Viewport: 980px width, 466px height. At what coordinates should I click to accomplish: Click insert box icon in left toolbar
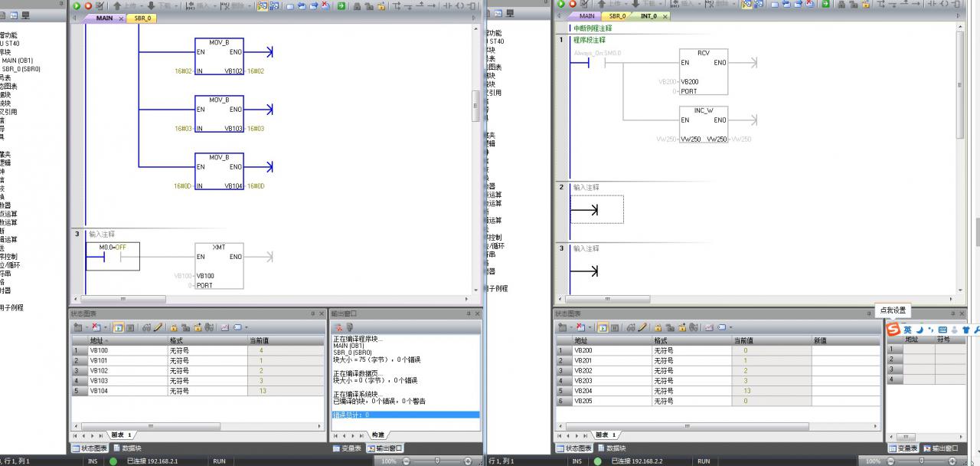click(471, 5)
